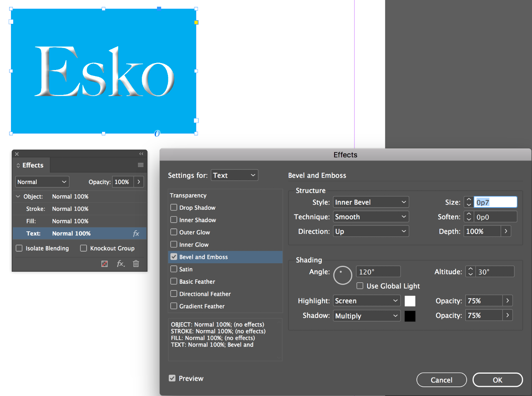Select the Text row in Effects panel
Viewport: 532px width, 396px height.
pos(80,234)
